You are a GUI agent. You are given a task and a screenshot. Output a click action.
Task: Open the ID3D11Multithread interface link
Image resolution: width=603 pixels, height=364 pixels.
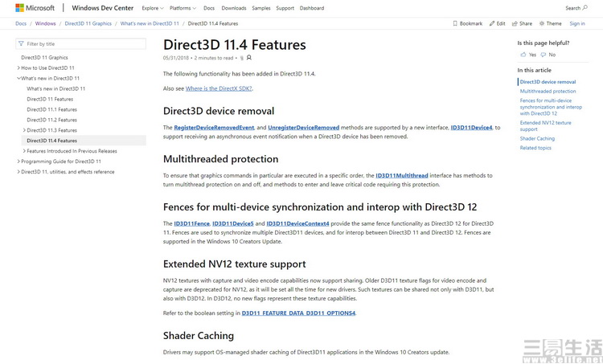tap(402, 175)
